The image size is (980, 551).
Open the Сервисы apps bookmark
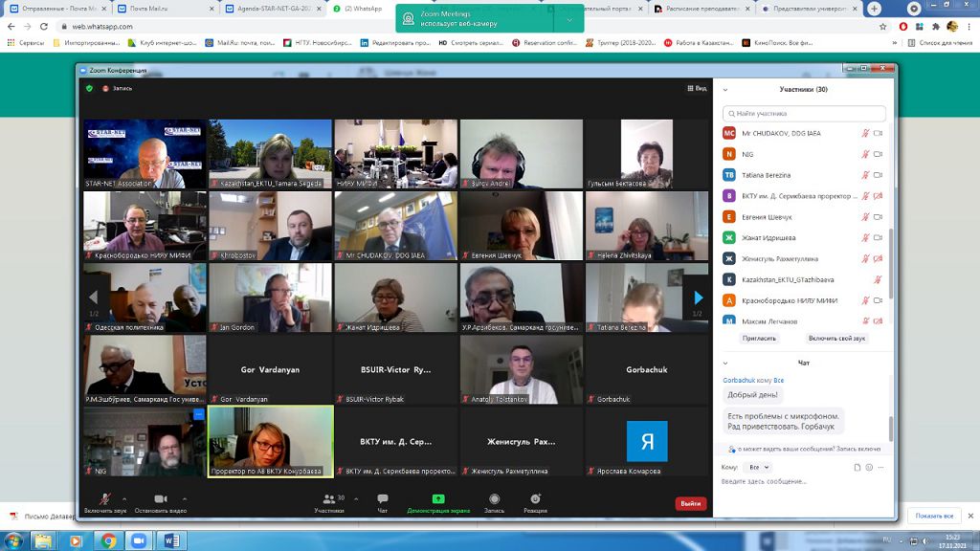[26, 43]
